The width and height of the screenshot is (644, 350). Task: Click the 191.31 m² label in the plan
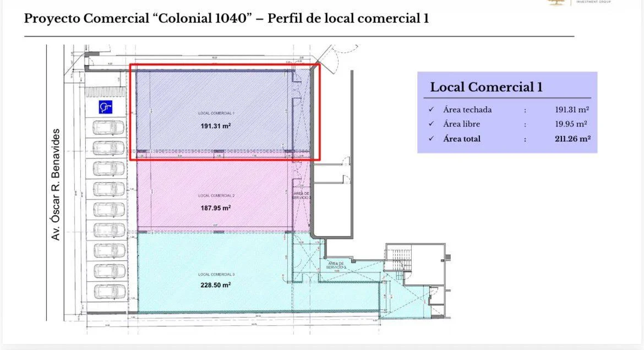(x=215, y=125)
